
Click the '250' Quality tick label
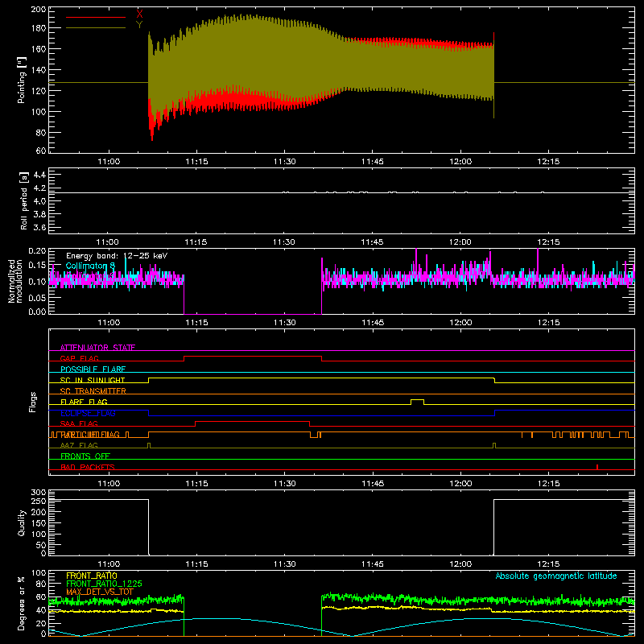39,501
